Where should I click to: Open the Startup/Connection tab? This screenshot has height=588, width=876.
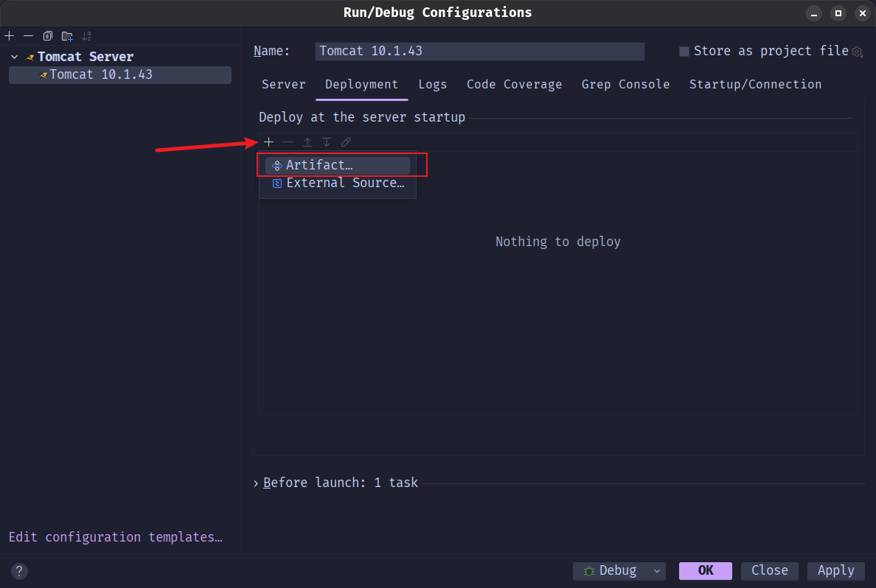click(x=755, y=85)
